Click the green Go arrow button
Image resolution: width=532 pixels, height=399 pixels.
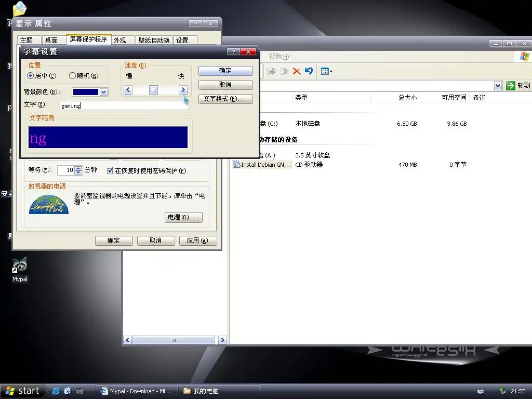click(510, 86)
